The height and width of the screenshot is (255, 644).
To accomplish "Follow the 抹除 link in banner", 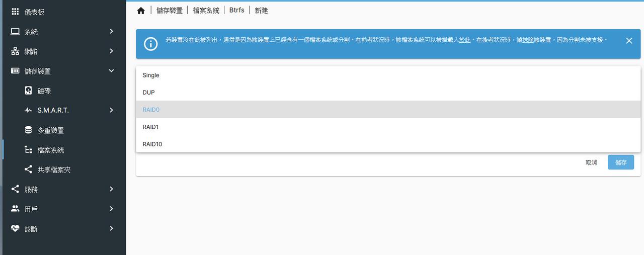I will pyautogui.click(x=527, y=40).
